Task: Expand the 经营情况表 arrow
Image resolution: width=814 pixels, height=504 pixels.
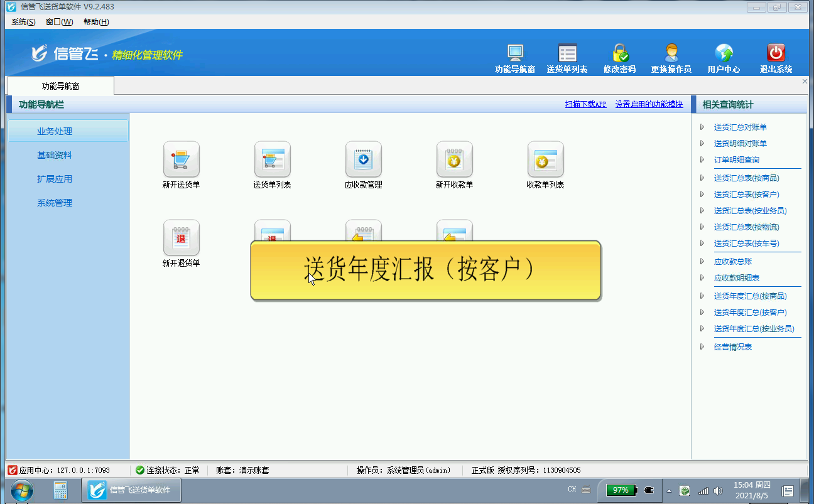Action: (702, 347)
